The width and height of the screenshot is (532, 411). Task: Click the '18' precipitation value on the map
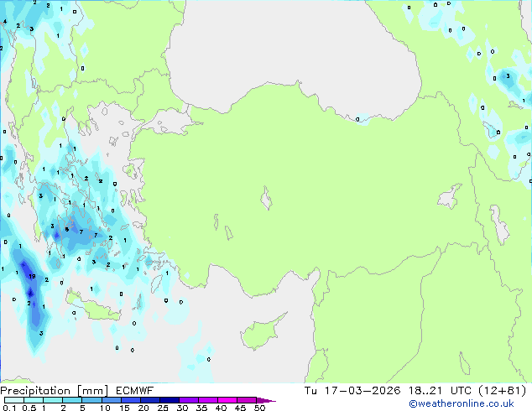32,276
